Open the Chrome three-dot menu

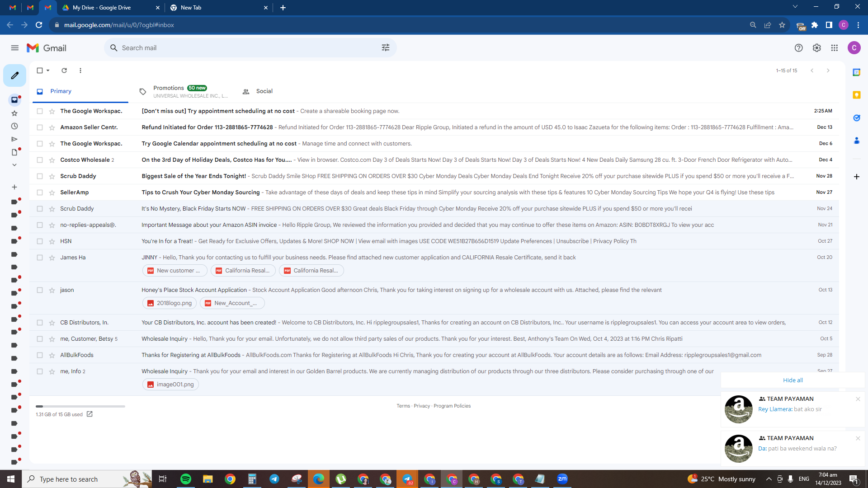[858, 25]
